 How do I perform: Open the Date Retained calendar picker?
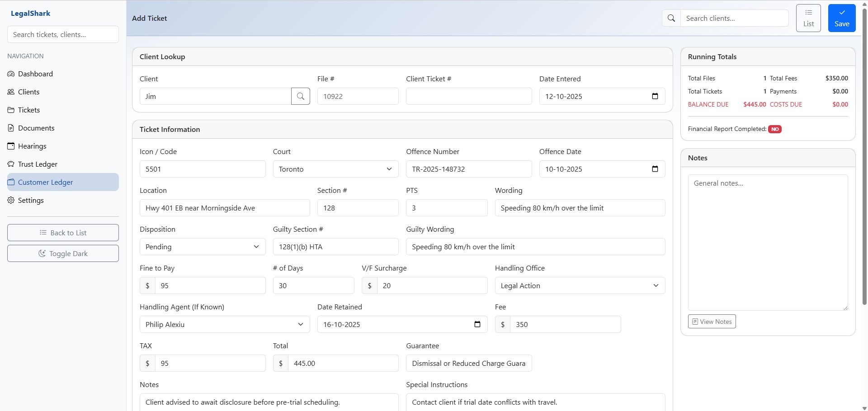click(477, 324)
